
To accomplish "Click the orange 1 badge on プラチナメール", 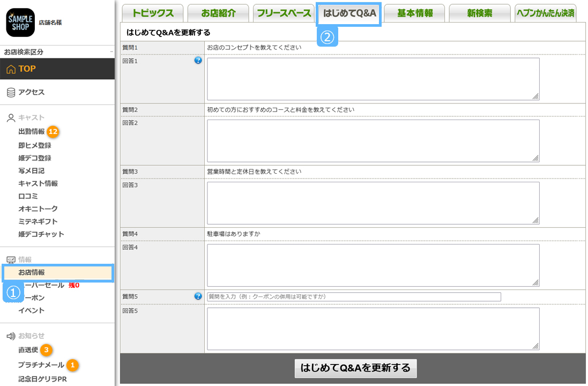I will pyautogui.click(x=73, y=365).
